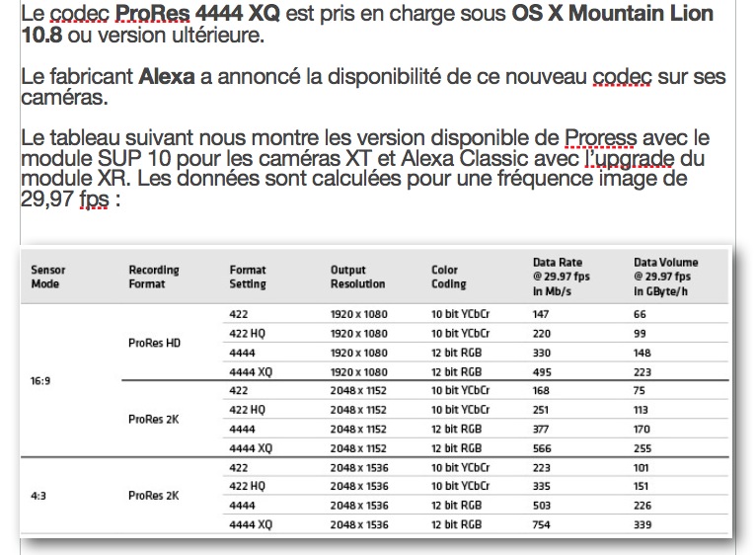This screenshot has width=756, height=555.
Task: Click the data rate value "330"
Action: 542,353
